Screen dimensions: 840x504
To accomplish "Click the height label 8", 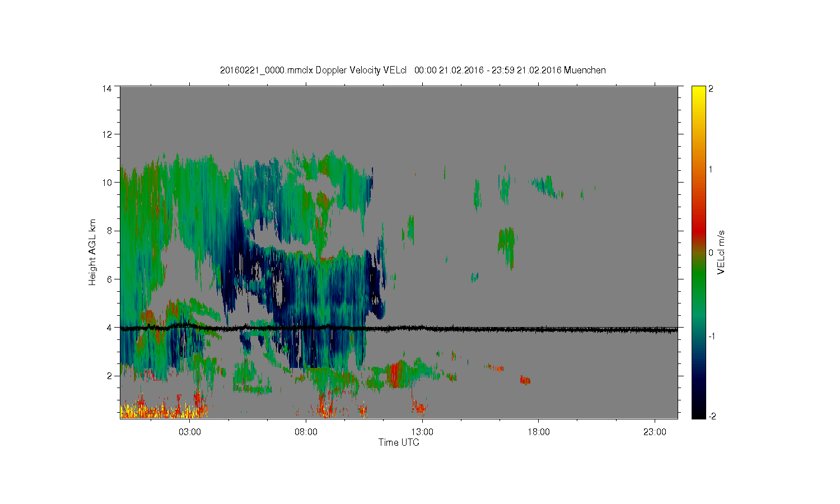I will click(109, 230).
